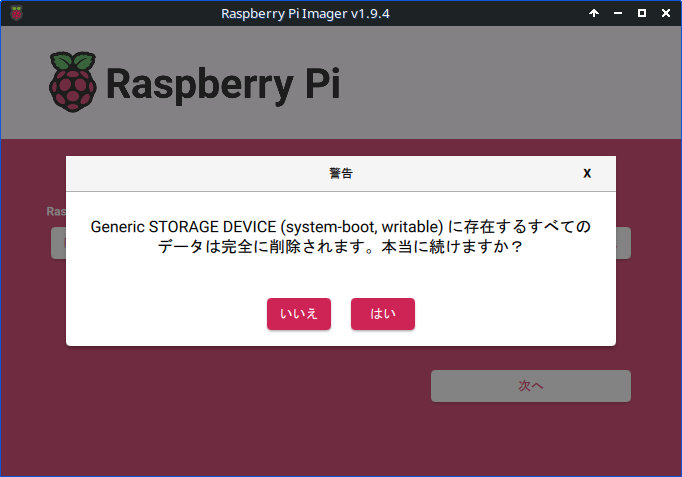Close the Raspberry Pi Imager window

(x=665, y=13)
